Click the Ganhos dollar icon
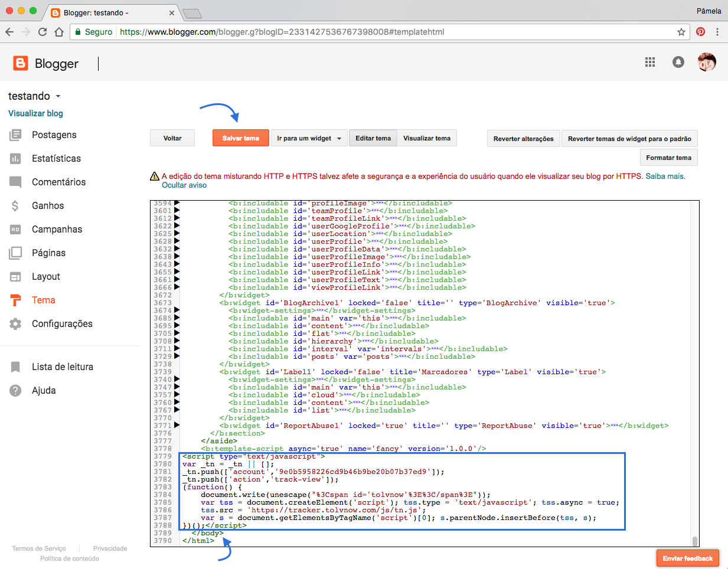Viewport: 728px width, 569px height. pos(15,206)
